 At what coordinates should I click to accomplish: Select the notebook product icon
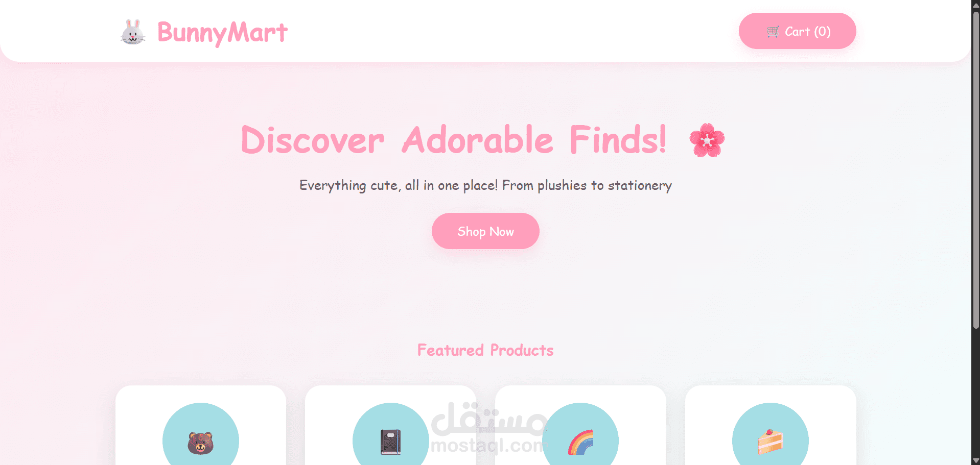point(390,442)
